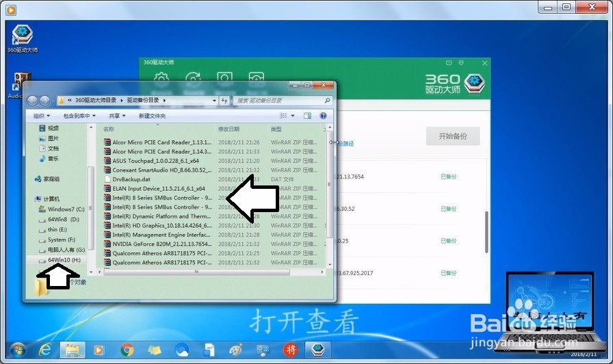Select ELAN Input Device archive

(155, 188)
